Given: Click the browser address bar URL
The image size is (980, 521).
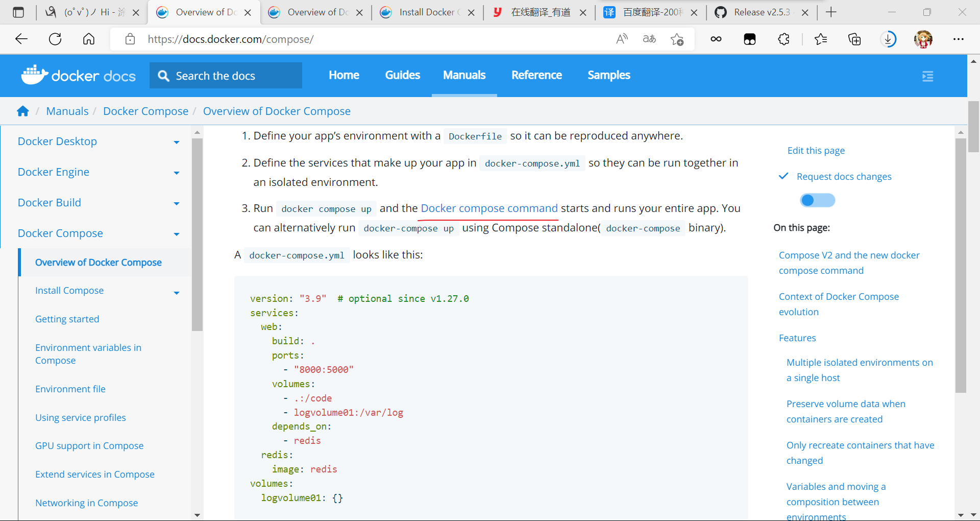Looking at the screenshot, I should coord(231,39).
